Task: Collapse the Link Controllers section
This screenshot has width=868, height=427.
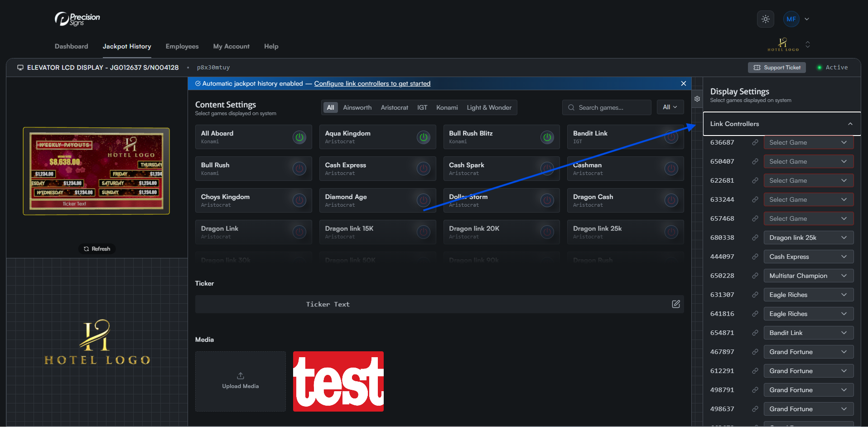Action: point(850,124)
